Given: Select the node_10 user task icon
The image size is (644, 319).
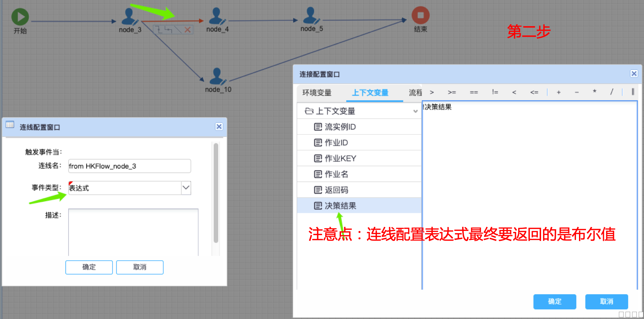Looking at the screenshot, I should click(x=217, y=76).
